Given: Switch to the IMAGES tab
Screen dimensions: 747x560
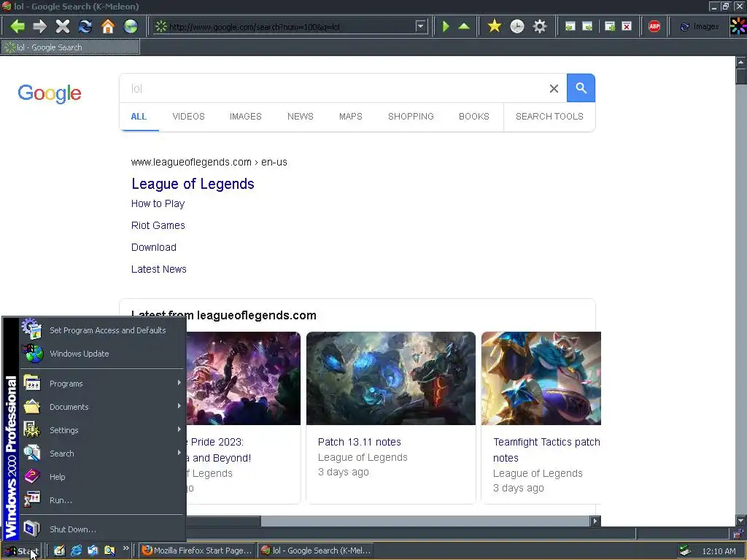Looking at the screenshot, I should [245, 117].
